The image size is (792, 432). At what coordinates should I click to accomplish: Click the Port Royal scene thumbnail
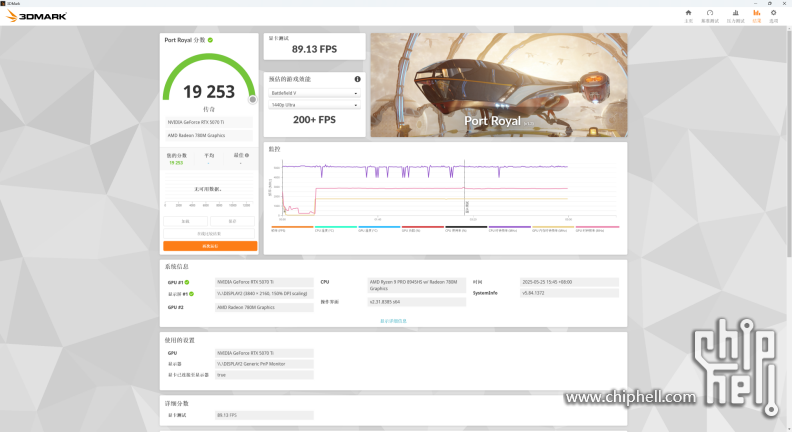point(499,85)
